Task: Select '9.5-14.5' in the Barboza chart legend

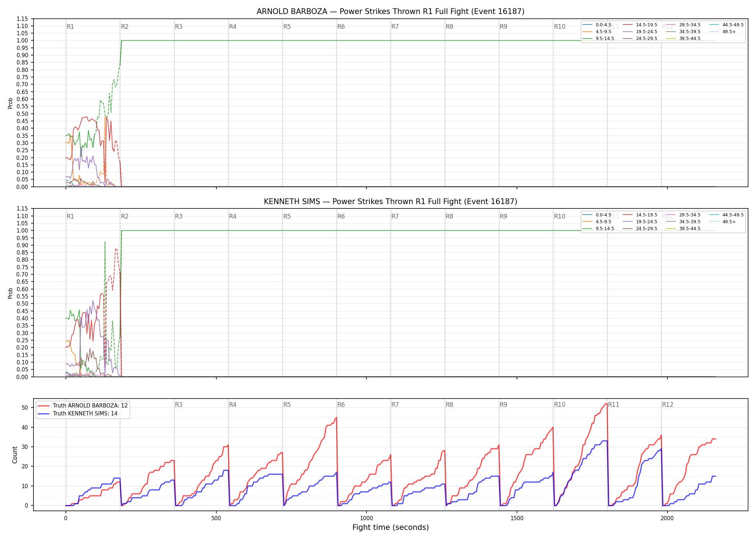Action: pos(605,39)
